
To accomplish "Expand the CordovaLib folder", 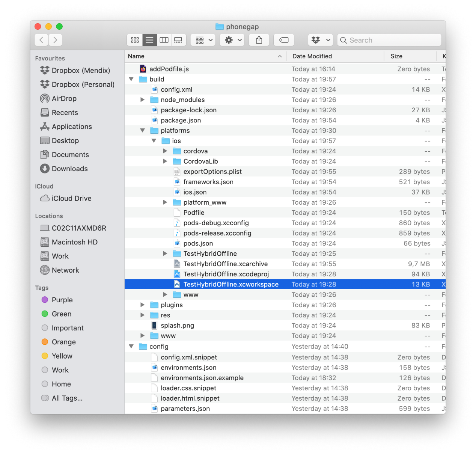I will tap(165, 161).
